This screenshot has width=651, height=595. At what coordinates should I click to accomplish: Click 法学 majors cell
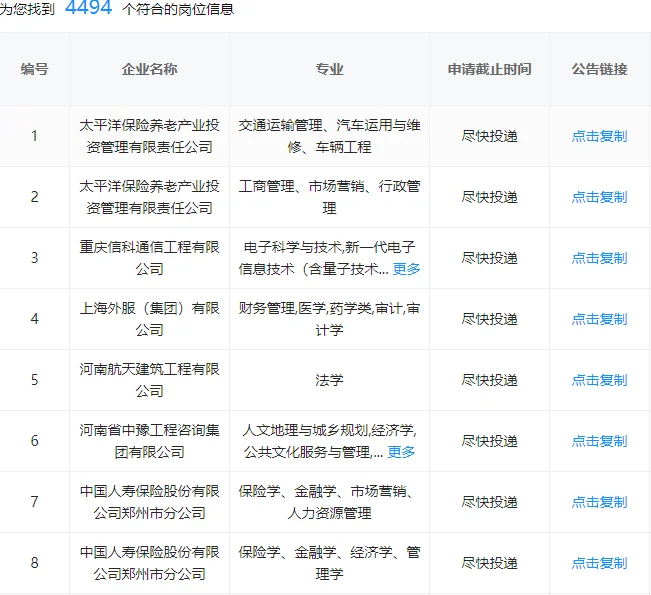pos(329,380)
